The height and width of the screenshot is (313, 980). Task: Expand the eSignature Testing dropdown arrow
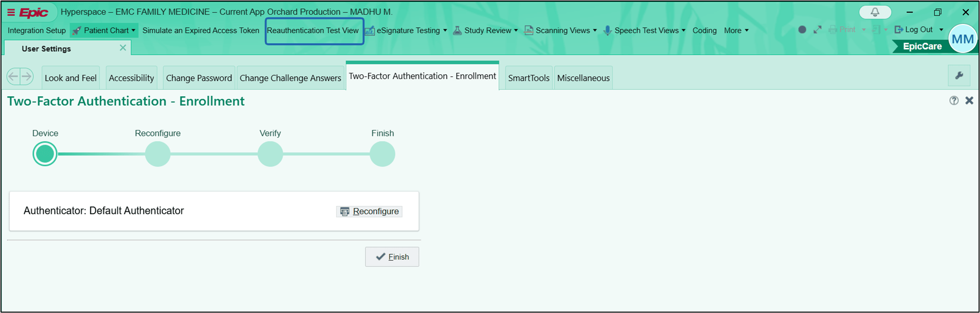pos(445,30)
